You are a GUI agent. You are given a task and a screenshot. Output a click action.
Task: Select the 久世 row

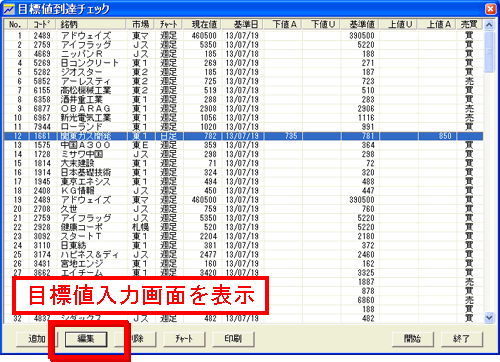click(x=244, y=209)
